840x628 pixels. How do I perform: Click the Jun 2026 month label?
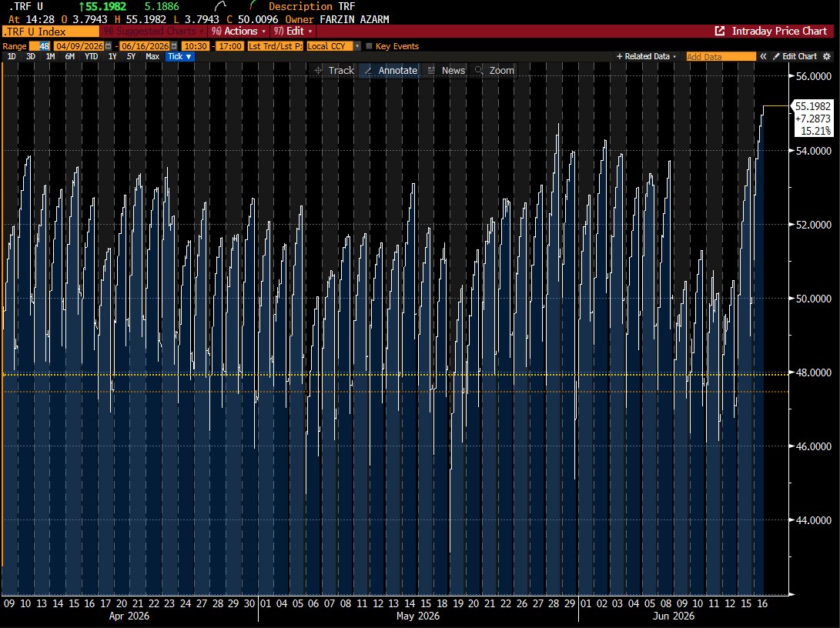click(x=673, y=616)
